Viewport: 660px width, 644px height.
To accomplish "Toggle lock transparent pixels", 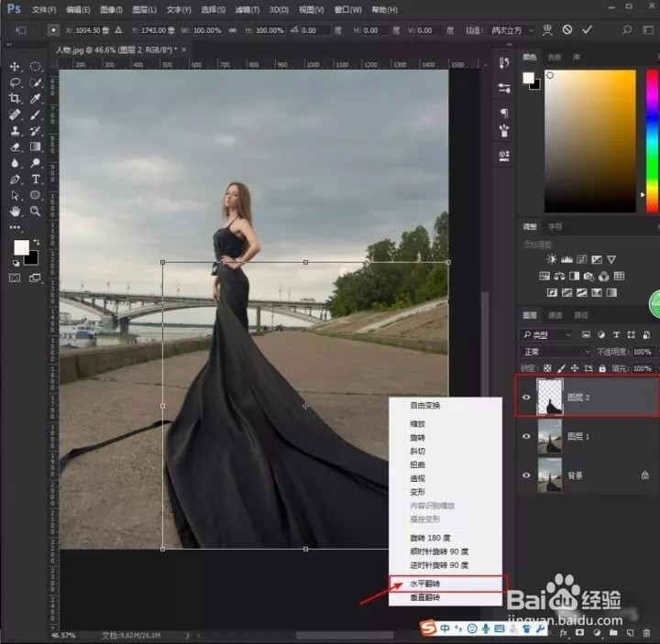I will [547, 368].
